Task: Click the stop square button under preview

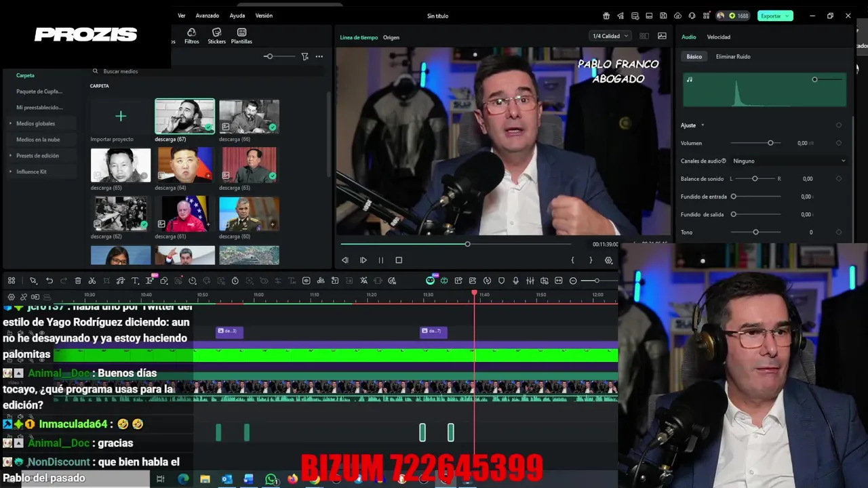Action: pyautogui.click(x=399, y=260)
